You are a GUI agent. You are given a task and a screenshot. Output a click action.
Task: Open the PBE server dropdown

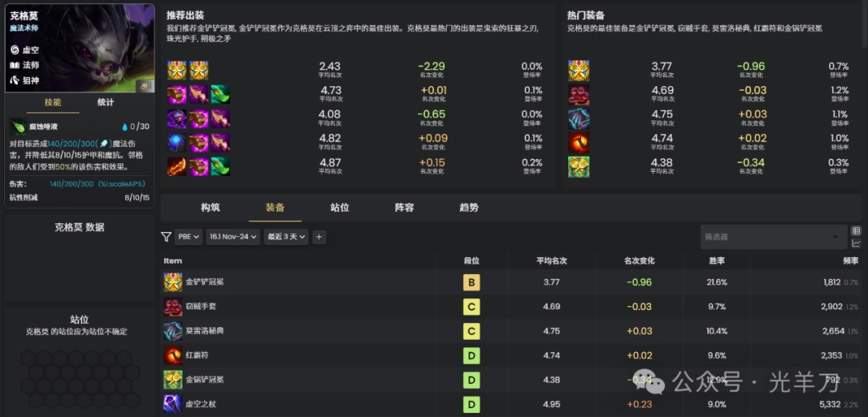(190, 237)
